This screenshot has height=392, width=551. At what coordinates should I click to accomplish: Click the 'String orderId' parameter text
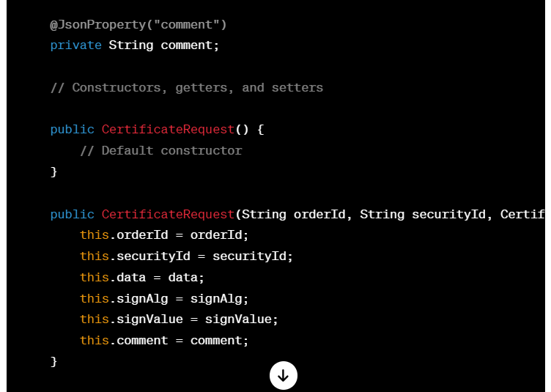point(294,214)
